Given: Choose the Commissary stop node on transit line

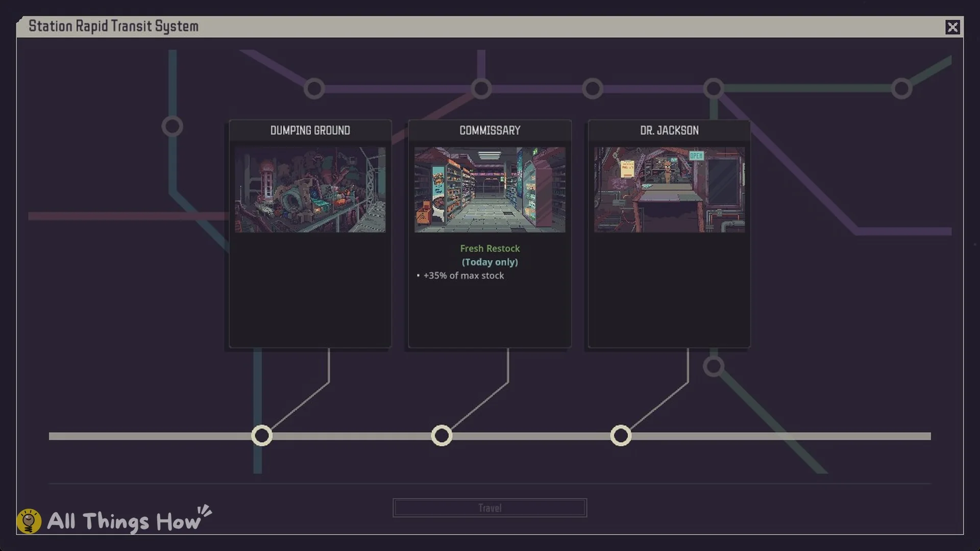Looking at the screenshot, I should pos(442,436).
